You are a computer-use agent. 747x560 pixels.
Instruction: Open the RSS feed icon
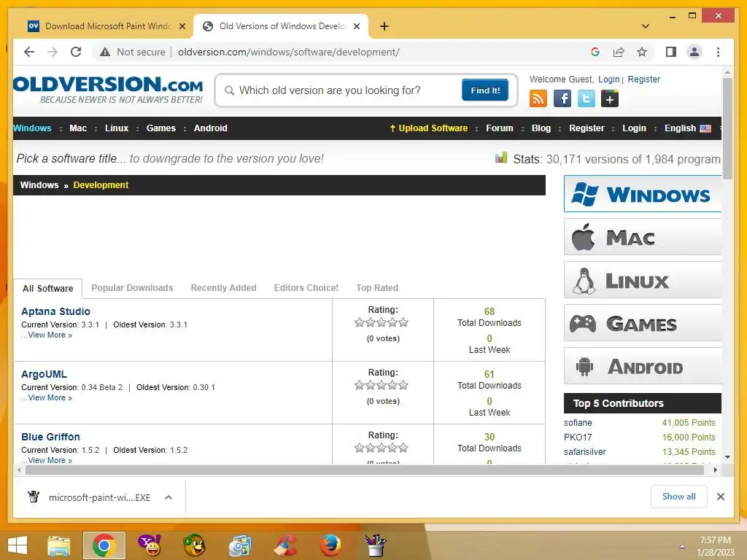tap(538, 99)
